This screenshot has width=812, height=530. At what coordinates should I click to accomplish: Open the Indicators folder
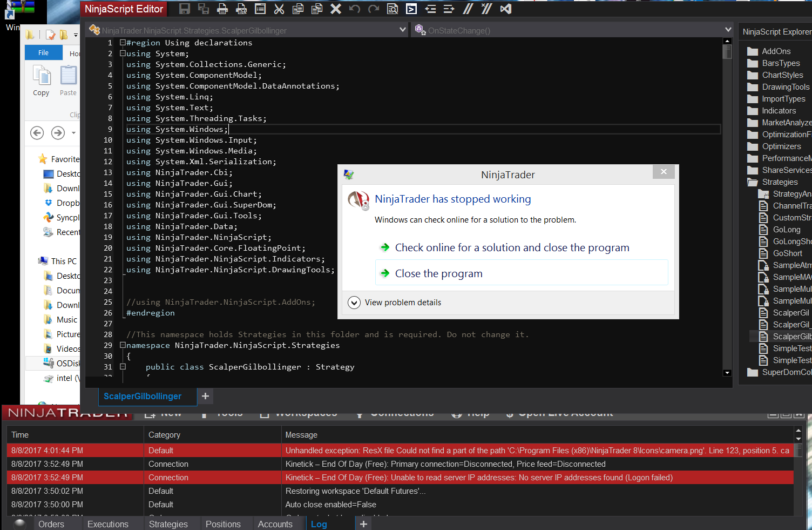click(772, 111)
